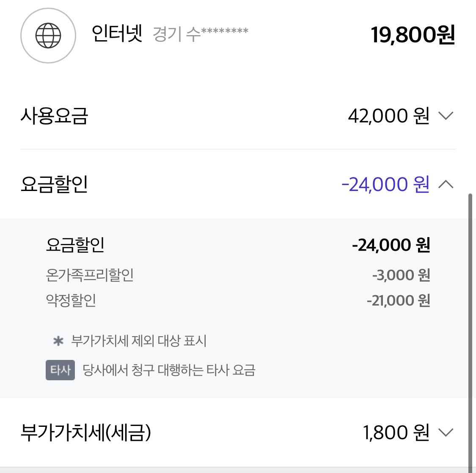The image size is (476, 473).
Task: Expand the 사용요금 chevron arrow
Action: pyautogui.click(x=446, y=116)
